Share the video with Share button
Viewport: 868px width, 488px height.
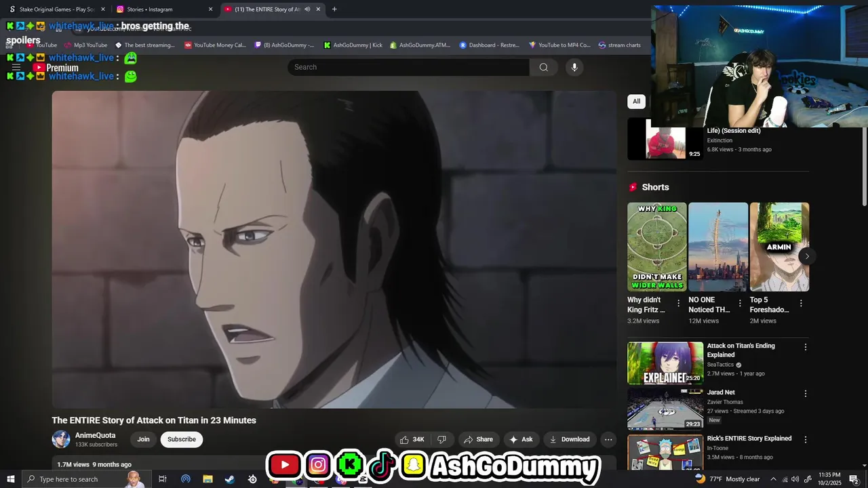(x=478, y=439)
